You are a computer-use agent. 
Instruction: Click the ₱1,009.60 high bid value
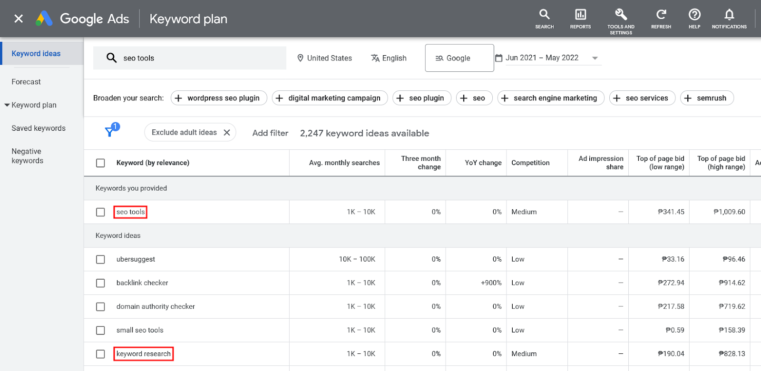coord(729,212)
